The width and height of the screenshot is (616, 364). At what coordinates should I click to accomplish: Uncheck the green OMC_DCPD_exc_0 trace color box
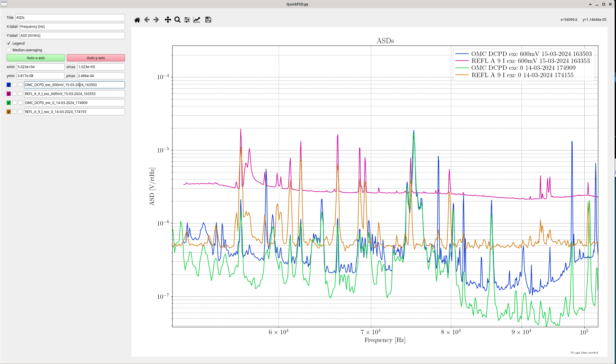coord(9,103)
